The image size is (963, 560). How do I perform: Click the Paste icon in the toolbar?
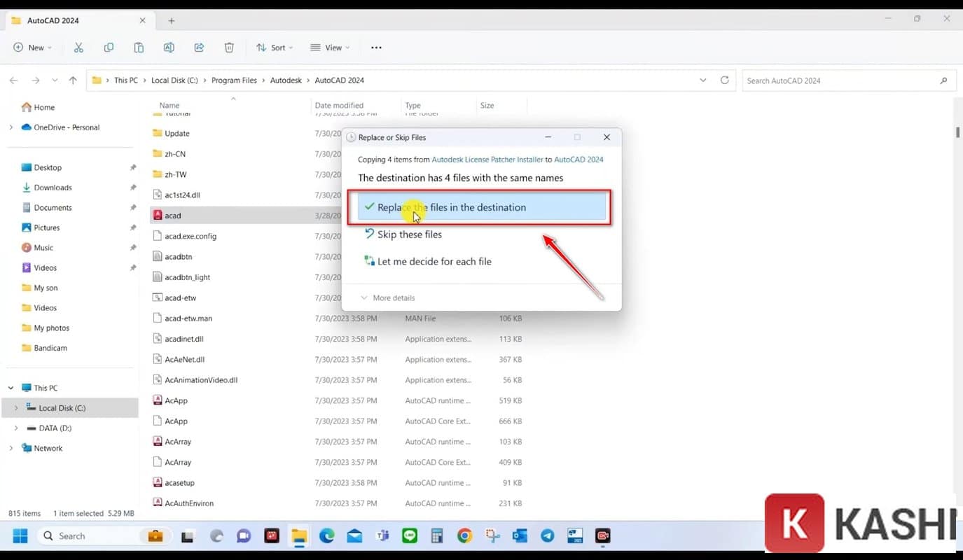point(139,47)
